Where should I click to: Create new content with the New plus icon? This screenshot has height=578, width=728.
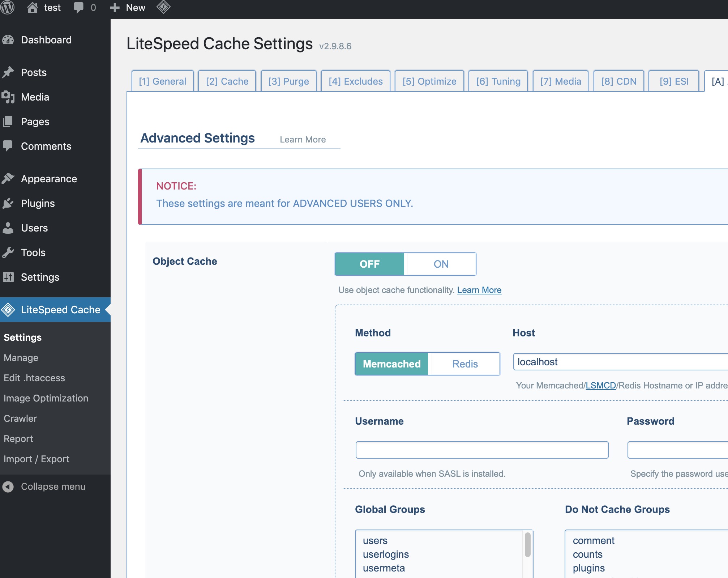coord(114,7)
